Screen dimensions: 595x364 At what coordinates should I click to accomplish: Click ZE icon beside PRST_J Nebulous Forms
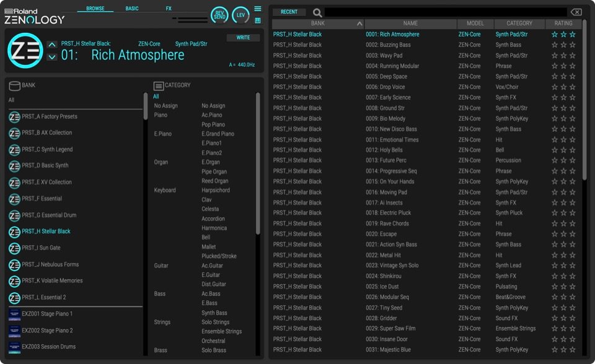click(x=14, y=265)
